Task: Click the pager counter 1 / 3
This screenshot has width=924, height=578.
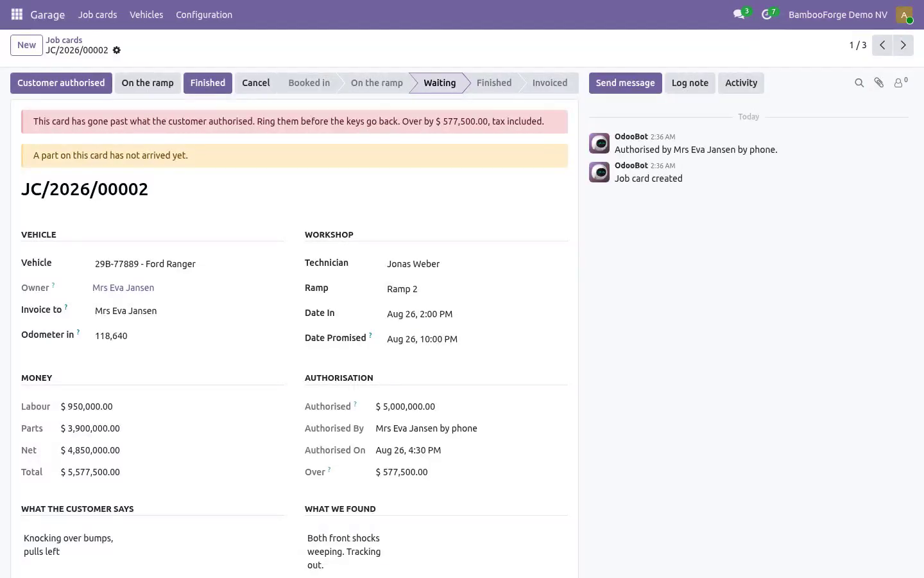Action: (x=858, y=45)
